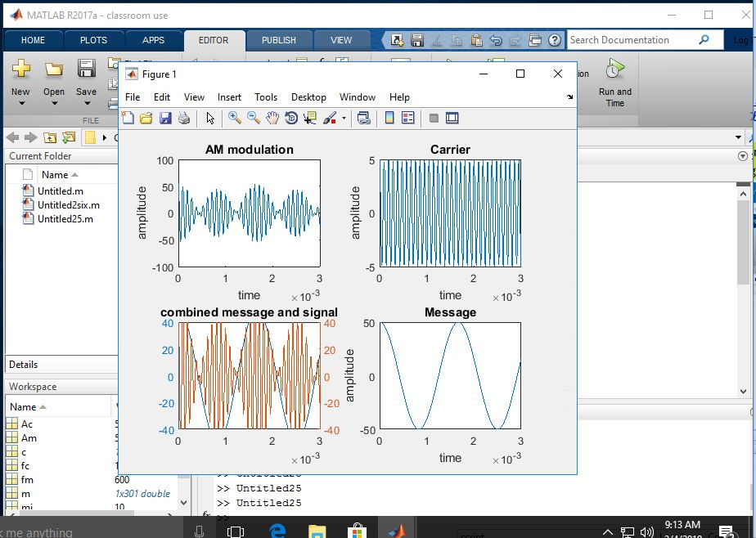Click the Print Figure icon
The image size is (756, 538).
[x=184, y=119]
